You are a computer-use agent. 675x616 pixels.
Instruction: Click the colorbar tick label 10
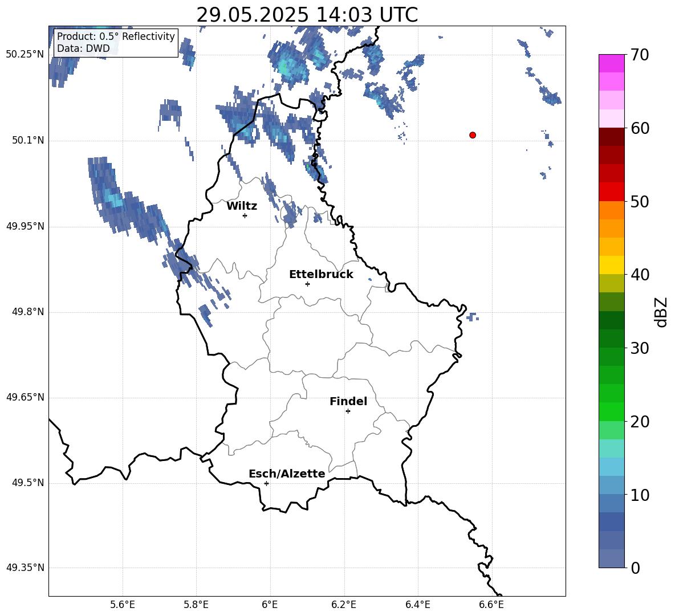(x=640, y=495)
